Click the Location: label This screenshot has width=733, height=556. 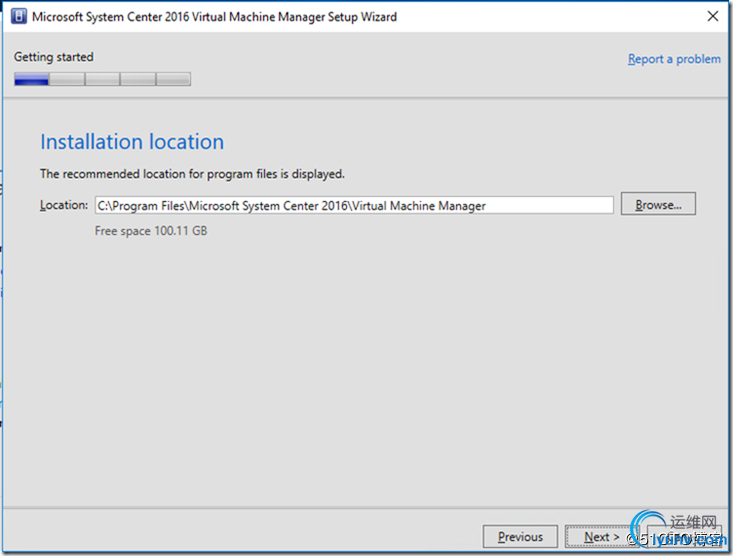pyautogui.click(x=64, y=205)
